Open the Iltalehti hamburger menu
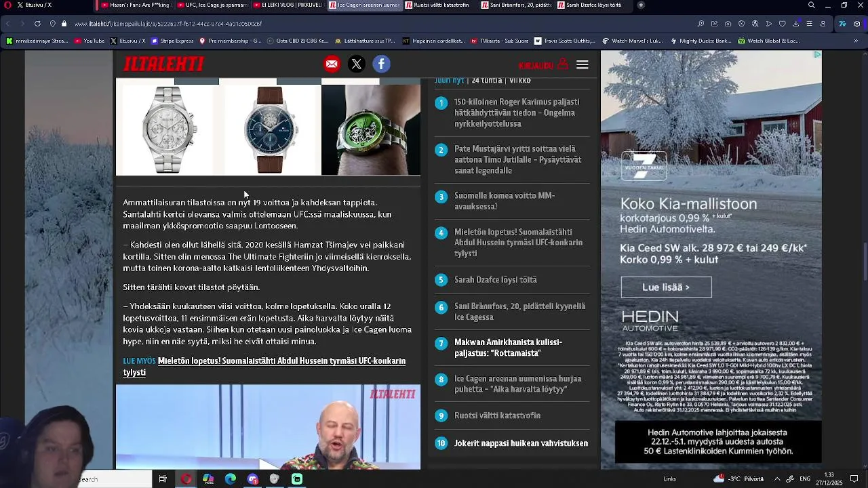This screenshot has height=488, width=868. click(583, 64)
